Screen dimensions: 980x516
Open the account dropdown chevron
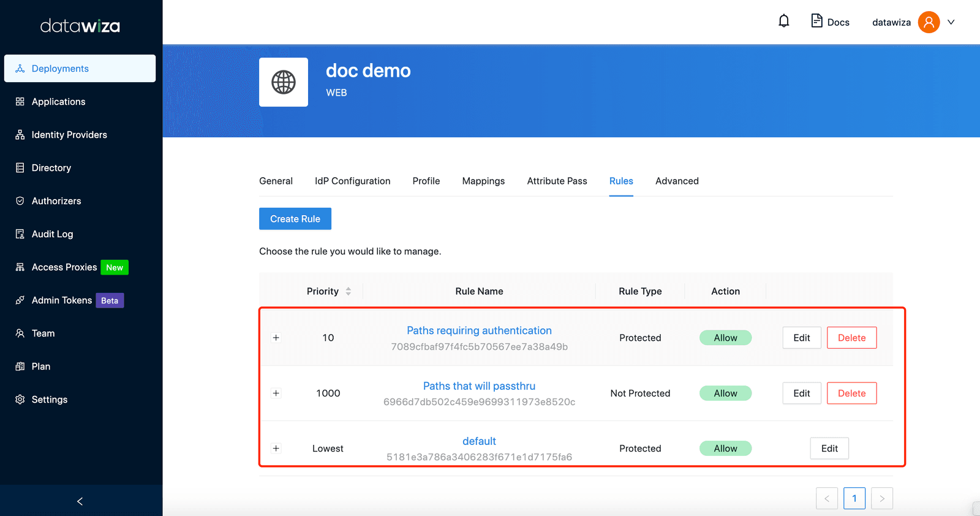[x=951, y=22]
